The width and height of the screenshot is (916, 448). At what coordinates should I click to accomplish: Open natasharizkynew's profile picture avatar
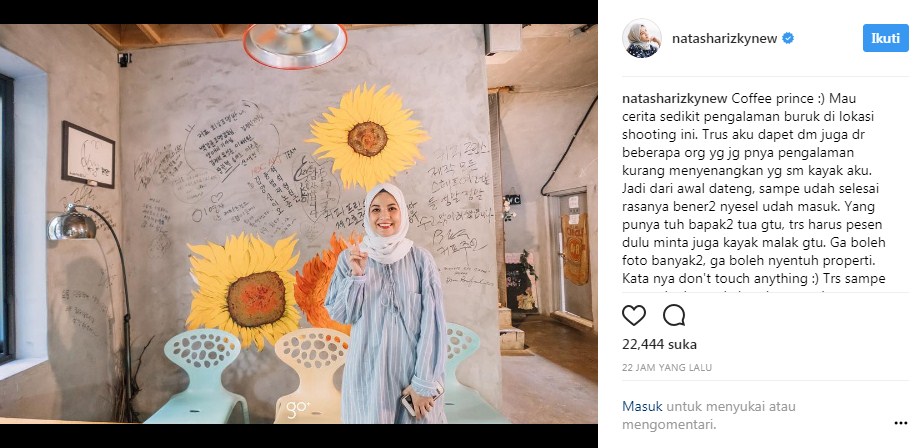point(642,39)
